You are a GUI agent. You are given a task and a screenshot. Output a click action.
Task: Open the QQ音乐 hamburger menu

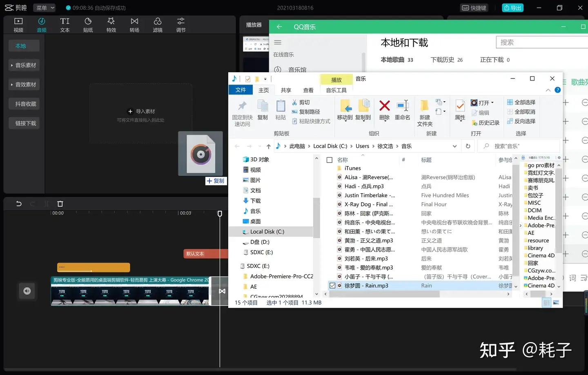pos(278,42)
